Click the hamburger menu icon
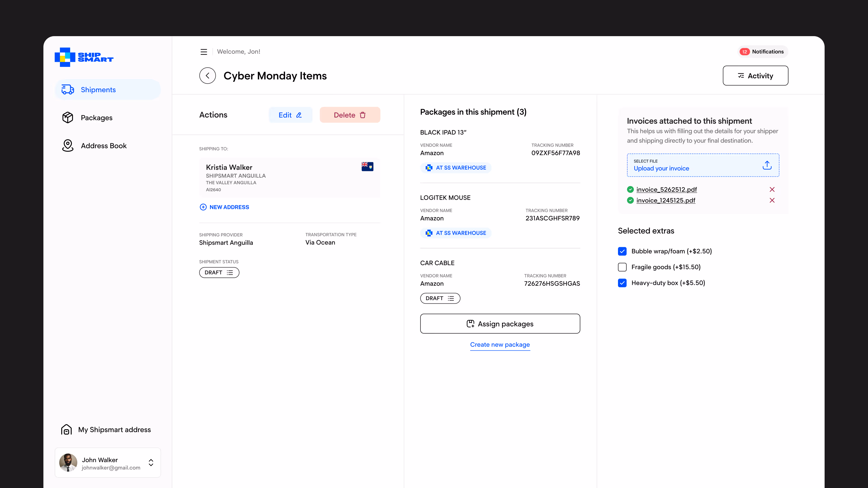 pos(203,52)
